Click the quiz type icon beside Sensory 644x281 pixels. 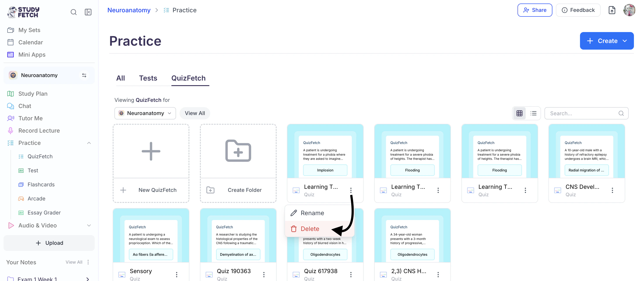pos(122,274)
